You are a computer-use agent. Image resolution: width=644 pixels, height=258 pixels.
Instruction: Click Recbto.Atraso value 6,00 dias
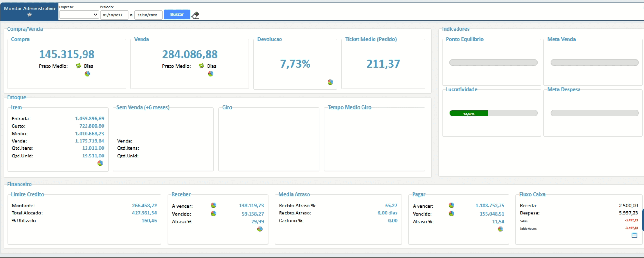click(387, 213)
